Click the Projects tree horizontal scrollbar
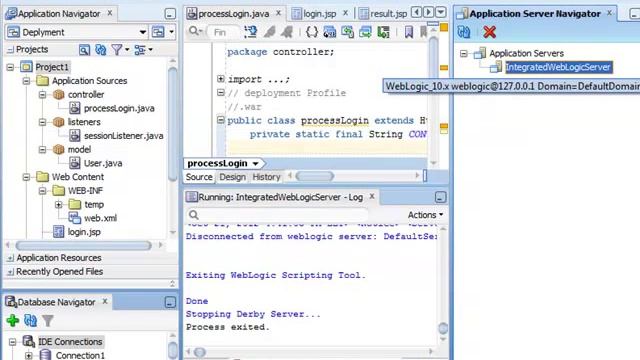 click(x=84, y=245)
